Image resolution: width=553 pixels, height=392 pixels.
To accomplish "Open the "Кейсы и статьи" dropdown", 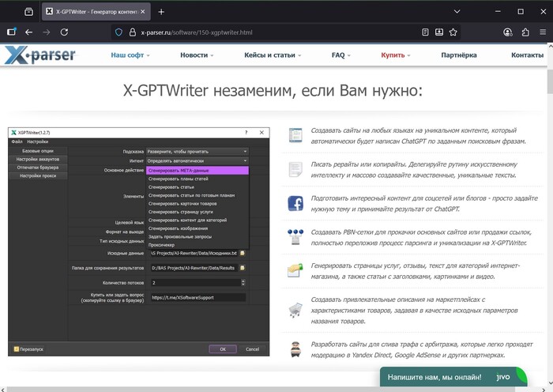I will (x=273, y=55).
